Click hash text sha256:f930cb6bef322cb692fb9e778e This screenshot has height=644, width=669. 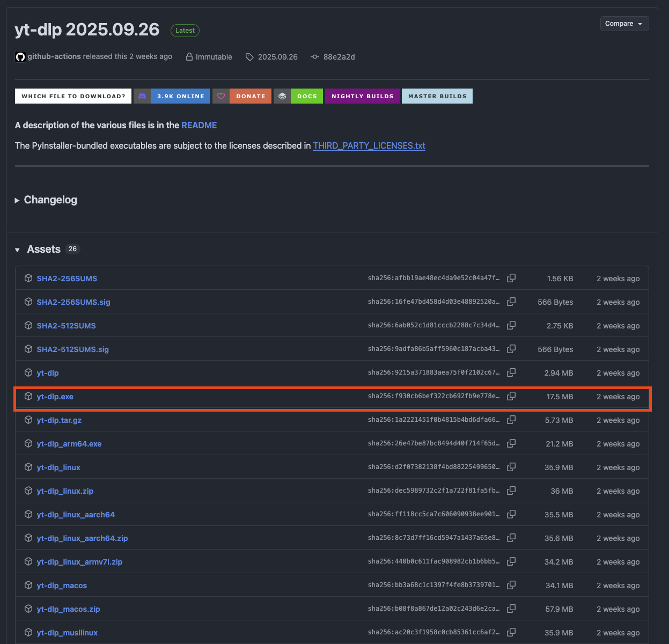(x=433, y=396)
